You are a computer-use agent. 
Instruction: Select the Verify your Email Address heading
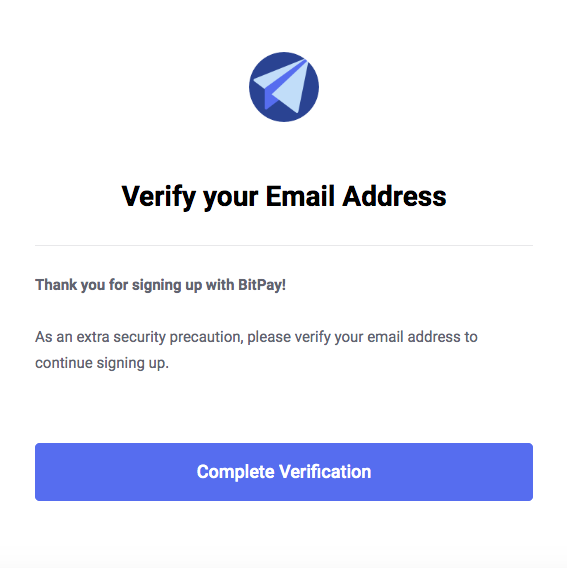pos(284,197)
